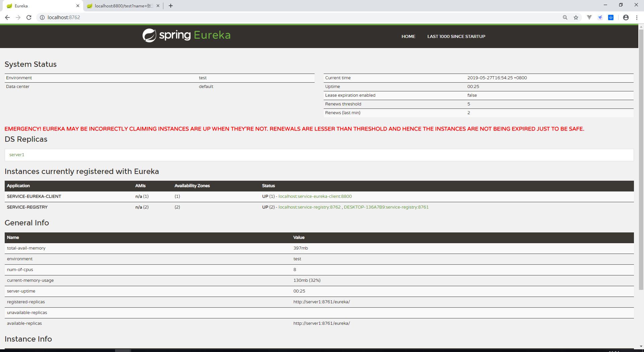Click the Data center value default
Screen dimensions: 644x352
206,87
